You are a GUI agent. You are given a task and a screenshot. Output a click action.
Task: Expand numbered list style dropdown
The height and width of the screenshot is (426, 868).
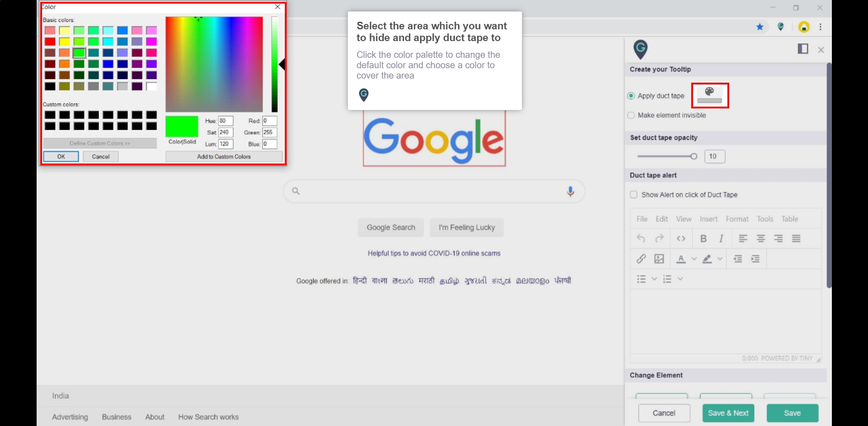(x=680, y=279)
